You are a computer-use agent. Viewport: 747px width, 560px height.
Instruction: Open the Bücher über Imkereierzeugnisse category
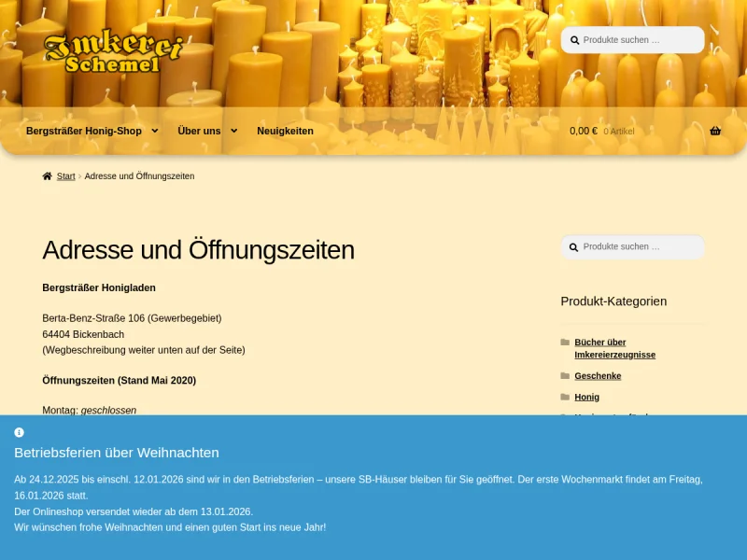click(x=614, y=348)
